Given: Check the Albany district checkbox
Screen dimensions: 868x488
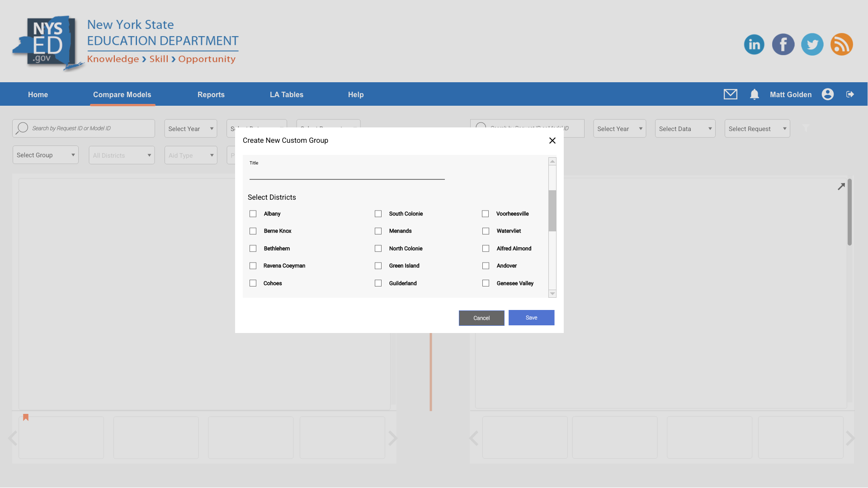Looking at the screenshot, I should click(253, 214).
